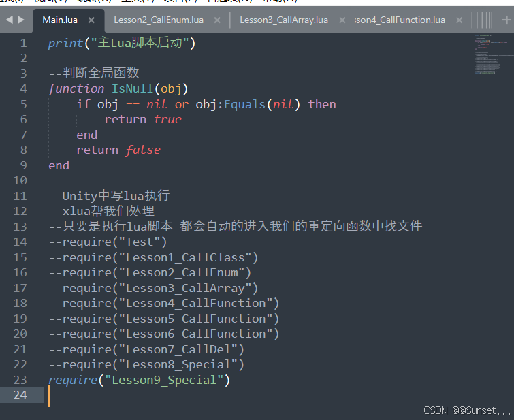Click commented require Lesson5_CallFunction line

click(x=164, y=319)
